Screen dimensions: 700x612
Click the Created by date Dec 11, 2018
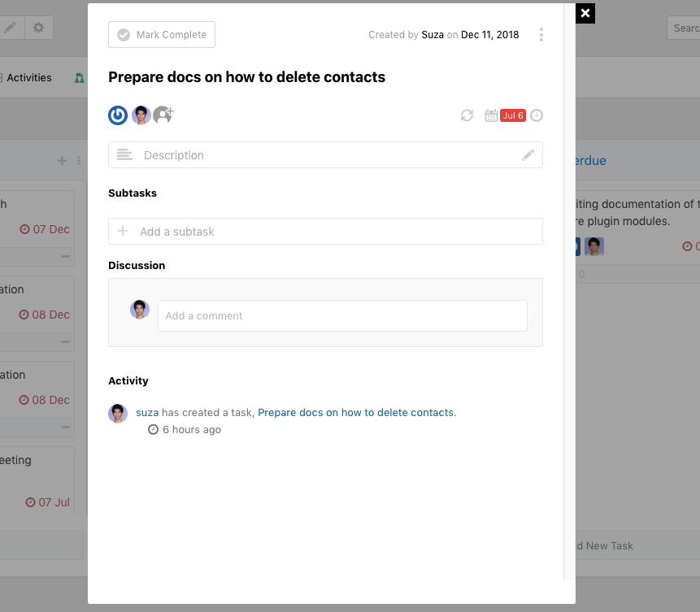tap(489, 35)
